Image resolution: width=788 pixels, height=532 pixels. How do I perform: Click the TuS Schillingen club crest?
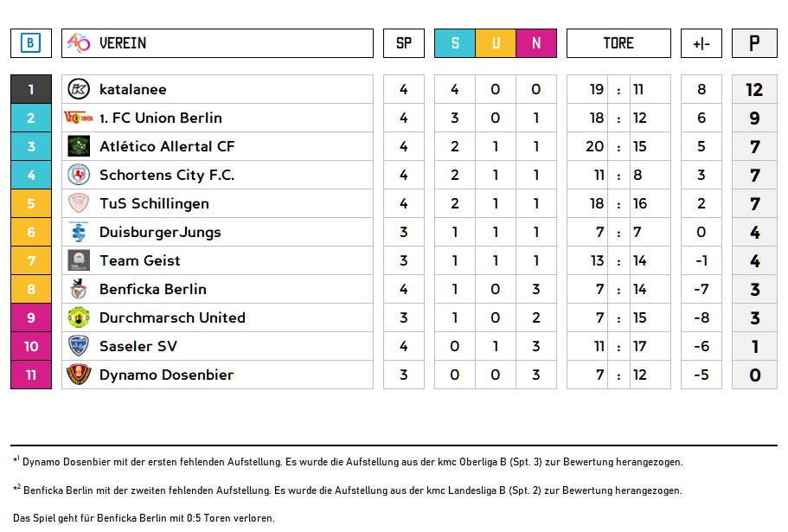(79, 203)
